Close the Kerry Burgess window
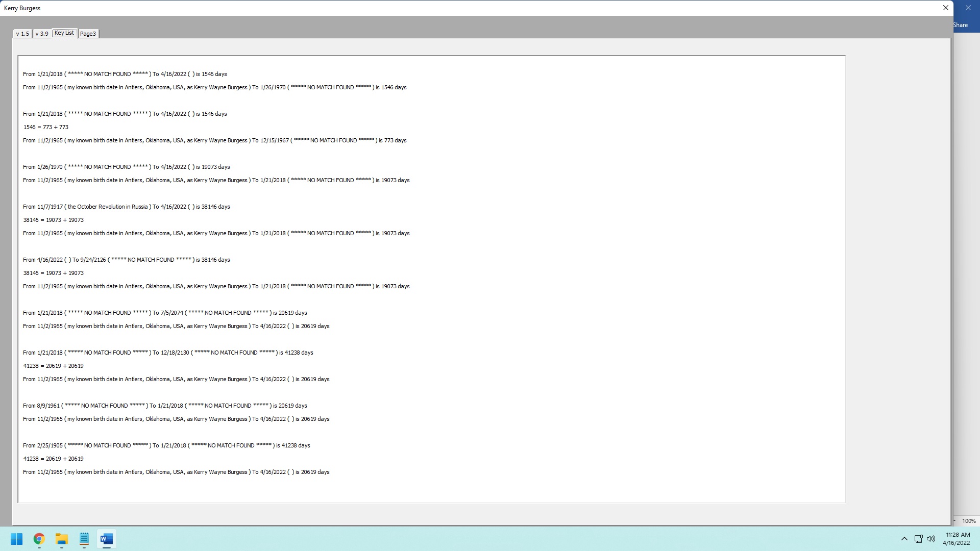 (x=945, y=8)
